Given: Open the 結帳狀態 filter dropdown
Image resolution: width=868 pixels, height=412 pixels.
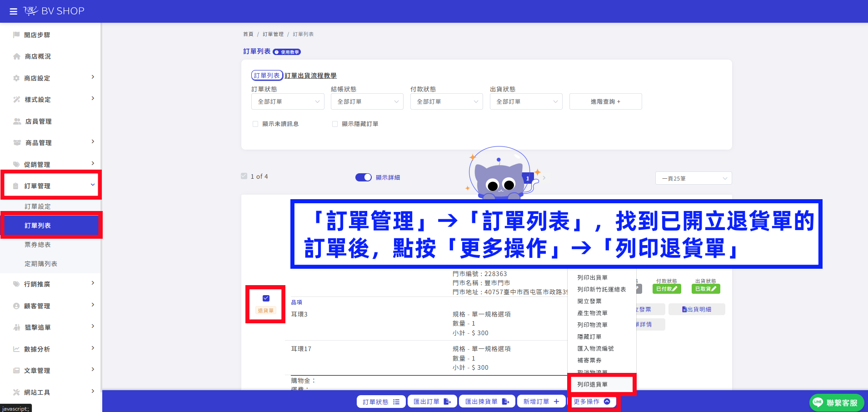Looking at the screenshot, I should click(367, 101).
